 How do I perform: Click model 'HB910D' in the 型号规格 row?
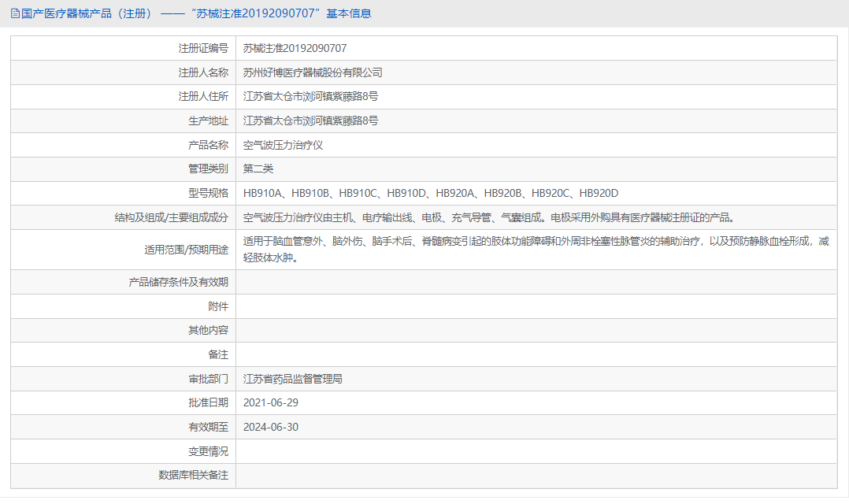406,193
